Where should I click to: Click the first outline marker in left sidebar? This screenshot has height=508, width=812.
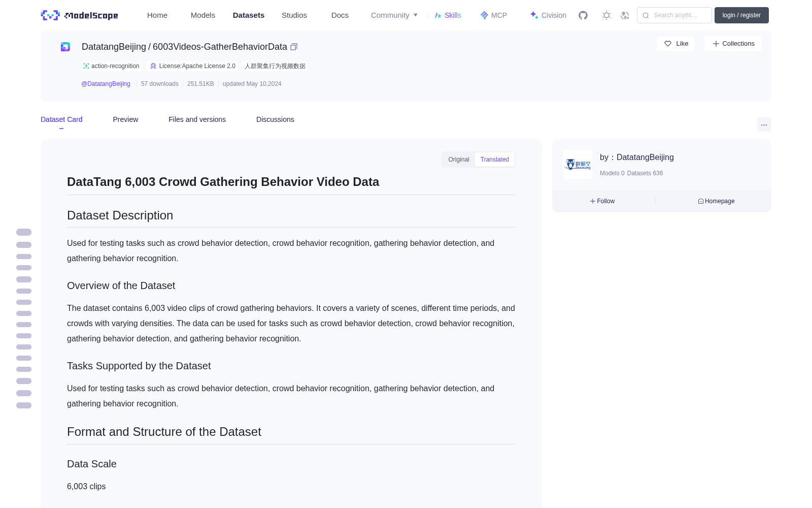(24, 232)
